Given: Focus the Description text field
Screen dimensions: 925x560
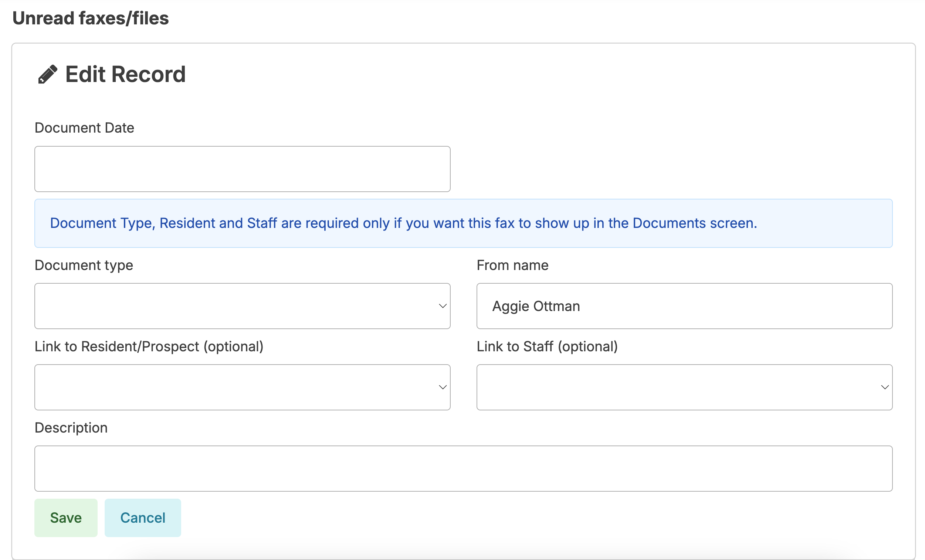Looking at the screenshot, I should pos(463,468).
